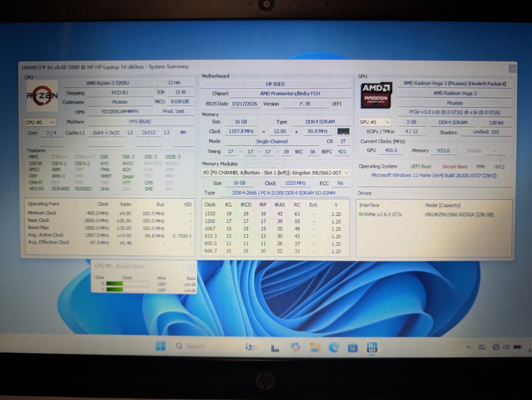Click the Ryzen CPU logo

point(42,96)
